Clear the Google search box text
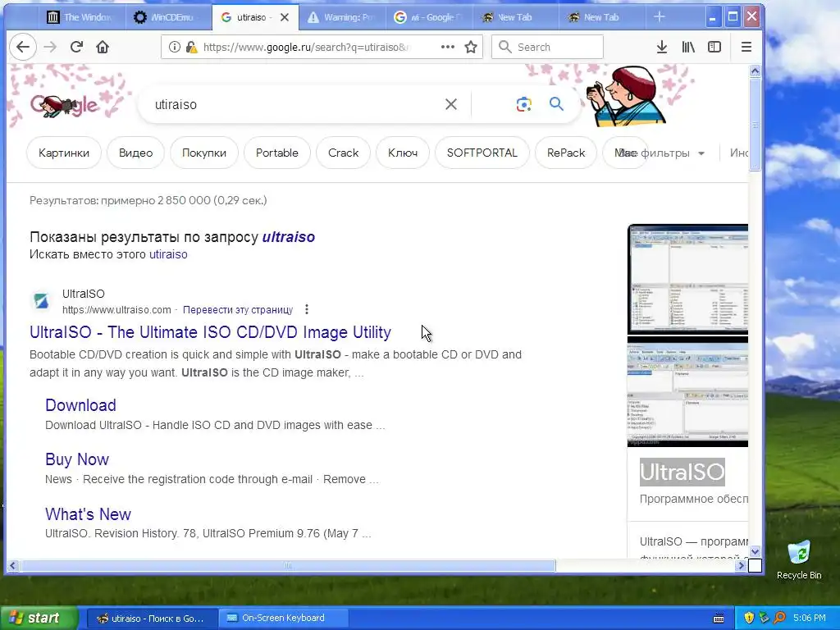840x630 pixels. pyautogui.click(x=451, y=104)
